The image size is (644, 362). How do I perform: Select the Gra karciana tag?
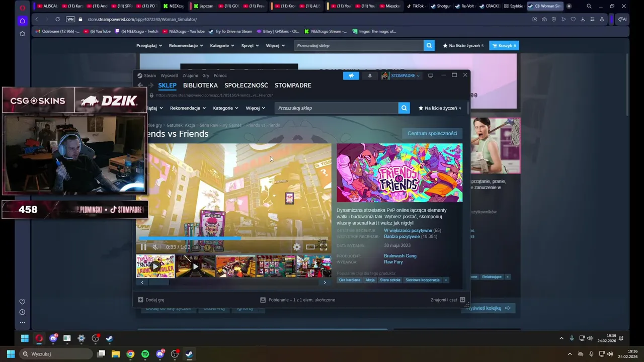point(350,280)
